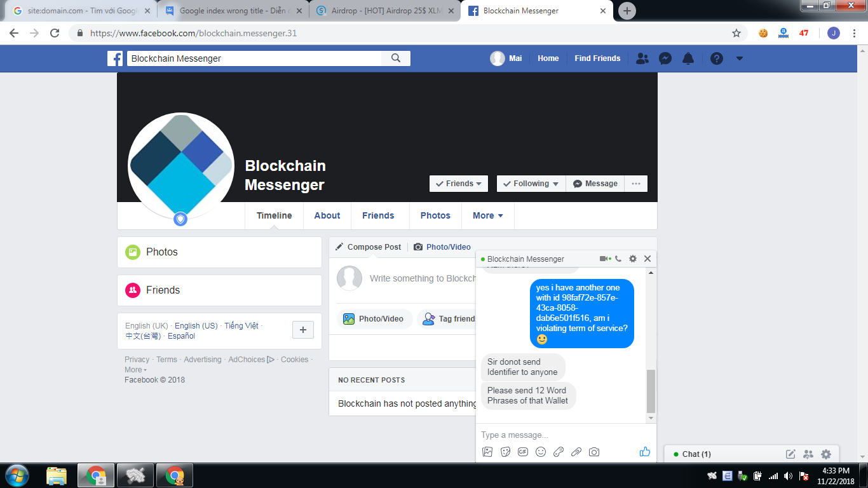Screen dimensions: 868x488
Task: Open Facebook Messenger icon in top bar
Action: (x=665, y=58)
